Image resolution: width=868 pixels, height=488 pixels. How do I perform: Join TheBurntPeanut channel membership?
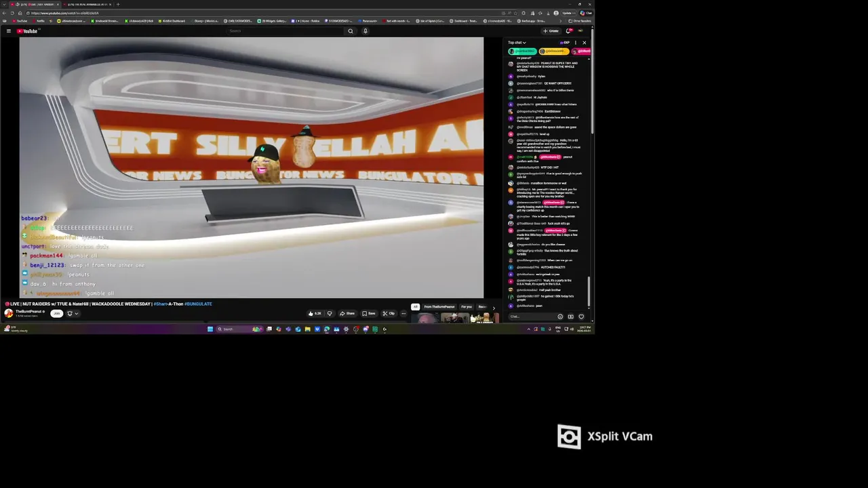(57, 313)
